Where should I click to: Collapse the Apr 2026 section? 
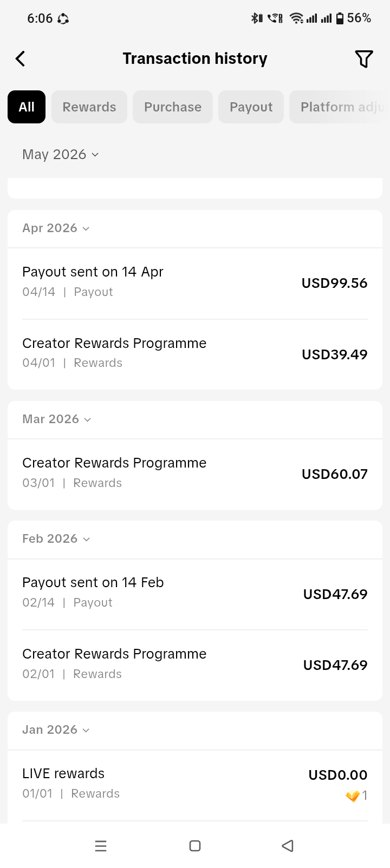click(x=56, y=228)
